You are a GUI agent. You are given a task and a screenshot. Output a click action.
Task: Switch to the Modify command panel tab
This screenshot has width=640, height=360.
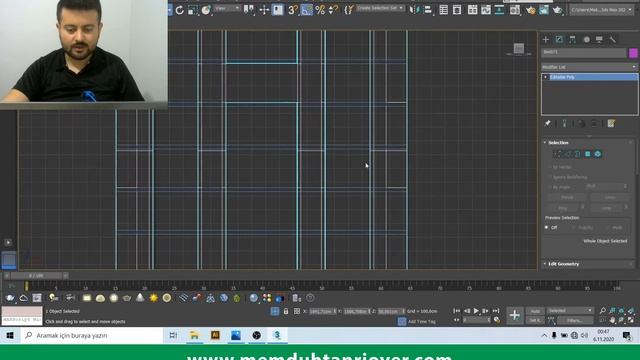click(559, 40)
